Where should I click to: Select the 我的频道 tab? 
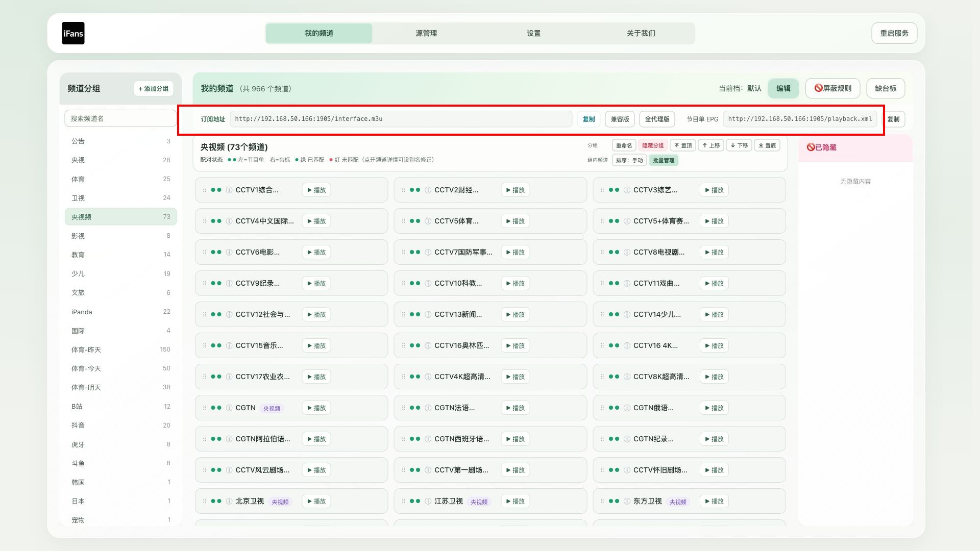(319, 33)
